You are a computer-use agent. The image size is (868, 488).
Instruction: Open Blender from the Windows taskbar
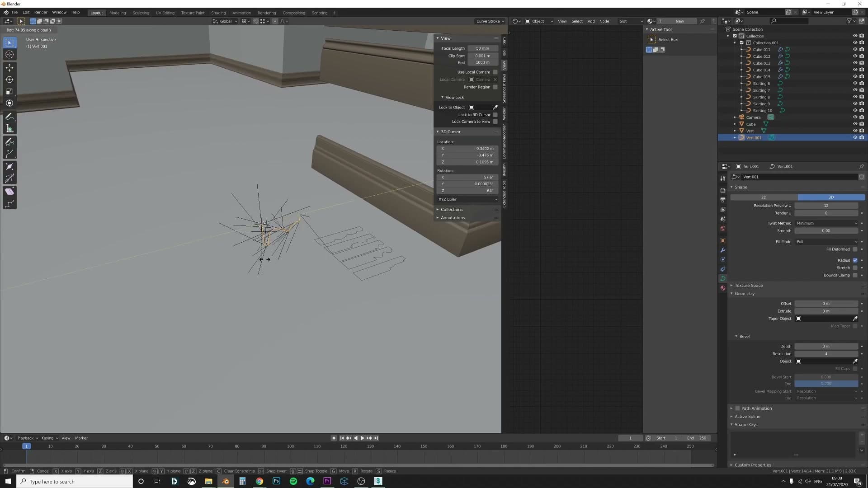(225, 481)
